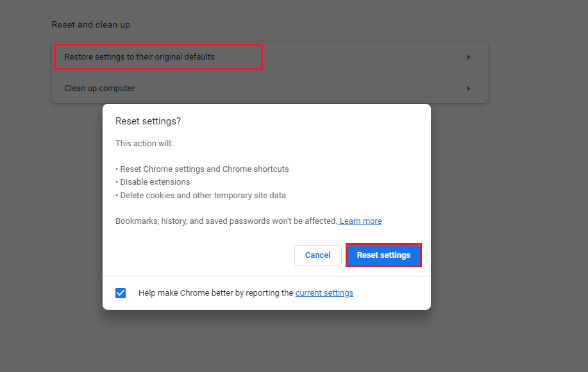Open Restore settings to their original defaults
Viewport: 588px width, 372px height.
(x=269, y=57)
